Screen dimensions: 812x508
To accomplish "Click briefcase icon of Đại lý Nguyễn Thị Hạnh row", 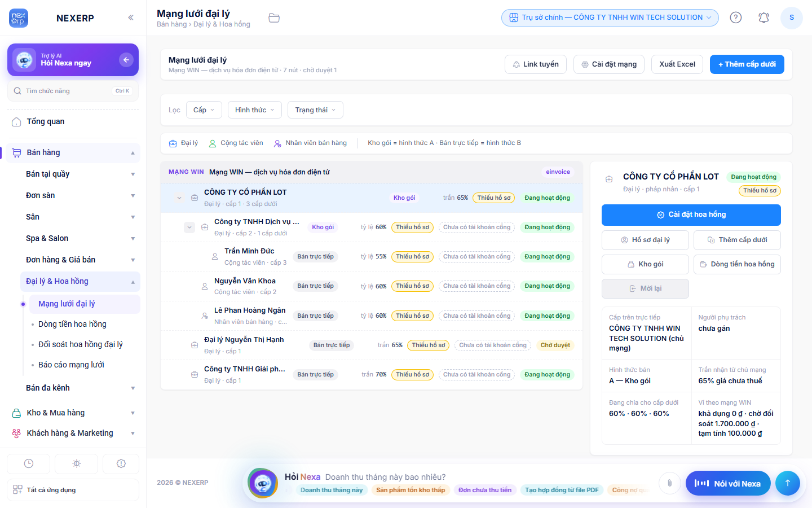I will pyautogui.click(x=195, y=345).
